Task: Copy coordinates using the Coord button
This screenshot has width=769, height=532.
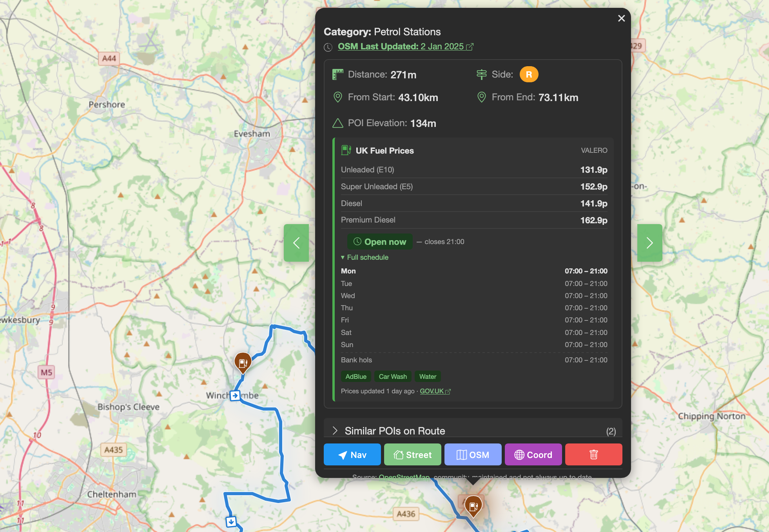Action: pyautogui.click(x=533, y=454)
